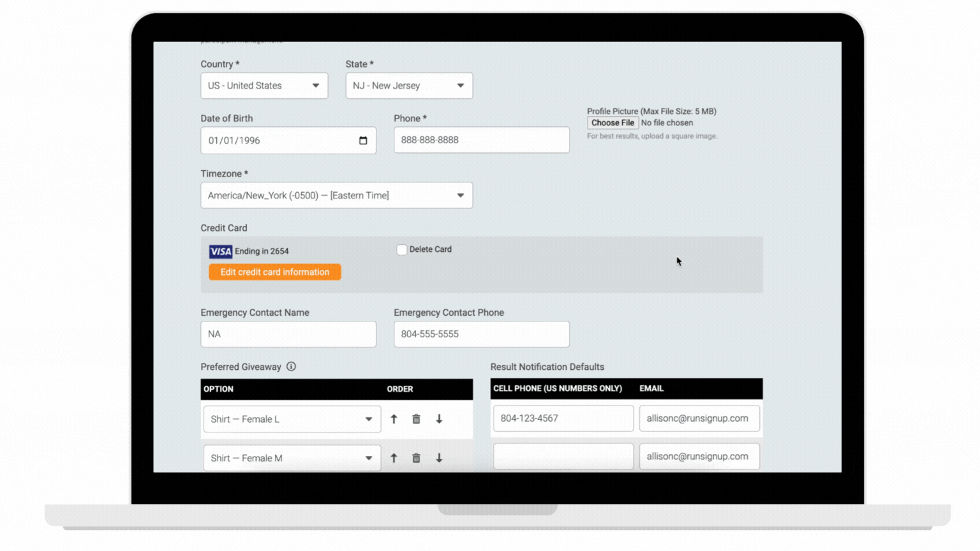Click the 'Ending in 2654' card text
The width and height of the screenshot is (980, 551).
click(x=262, y=251)
